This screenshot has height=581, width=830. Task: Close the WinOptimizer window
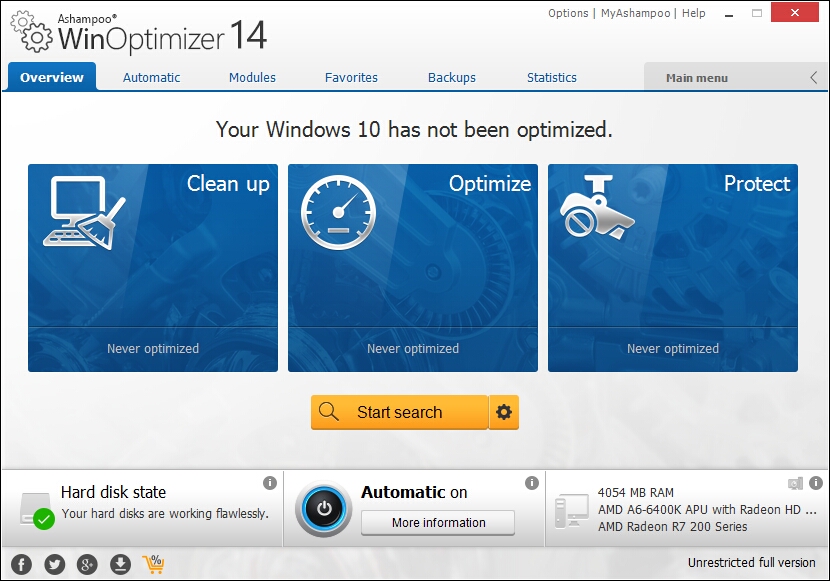tap(795, 13)
